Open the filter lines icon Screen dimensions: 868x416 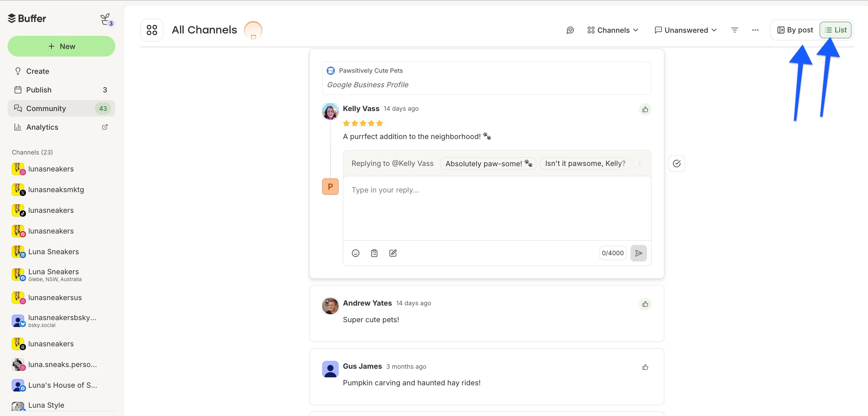[735, 30]
